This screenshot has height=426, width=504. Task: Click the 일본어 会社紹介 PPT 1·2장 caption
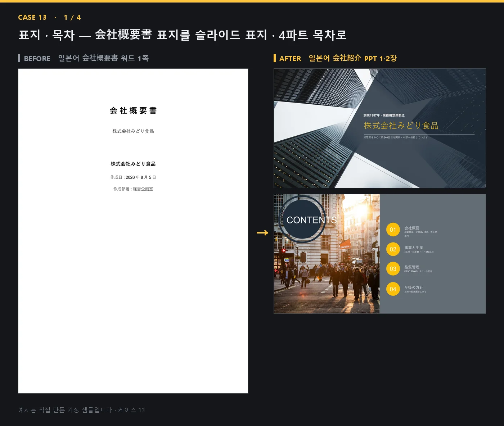pos(353,58)
